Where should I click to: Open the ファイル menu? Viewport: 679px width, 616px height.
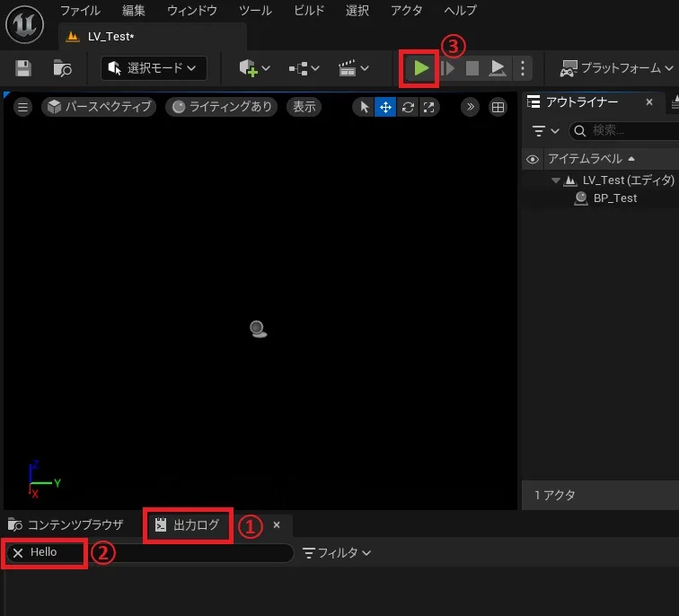pos(80,11)
